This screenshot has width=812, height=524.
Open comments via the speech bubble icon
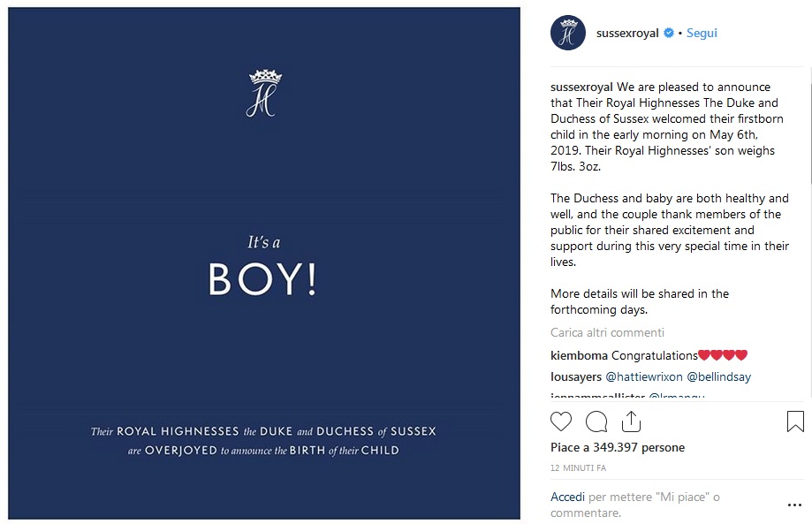coord(595,421)
